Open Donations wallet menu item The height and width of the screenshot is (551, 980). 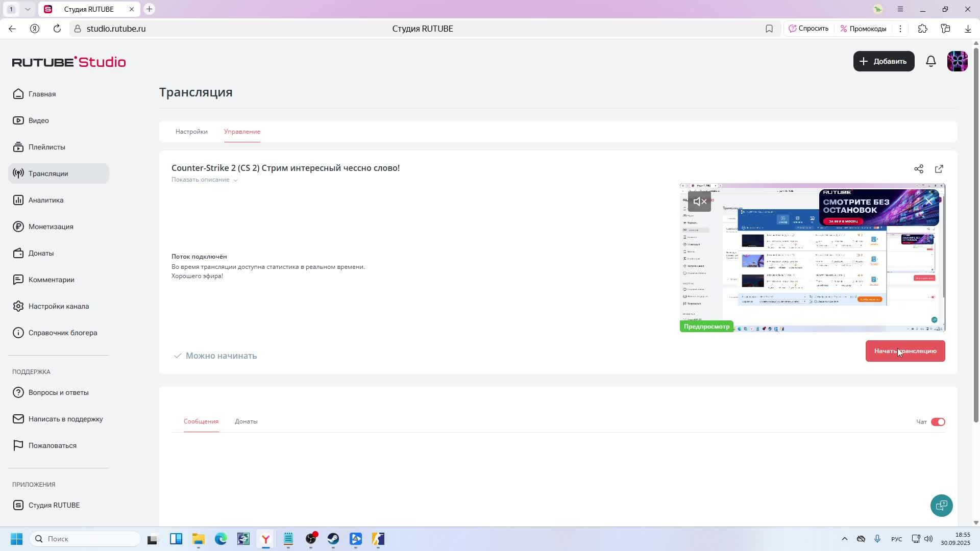41,253
